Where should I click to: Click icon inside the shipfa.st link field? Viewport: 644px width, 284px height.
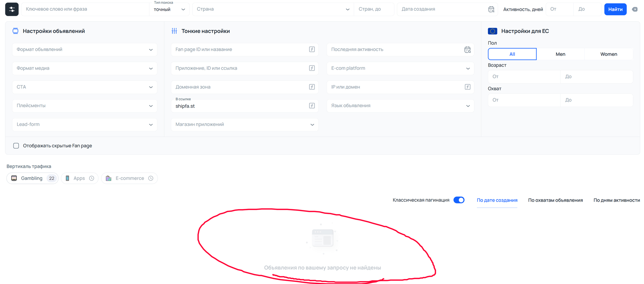pyautogui.click(x=312, y=106)
